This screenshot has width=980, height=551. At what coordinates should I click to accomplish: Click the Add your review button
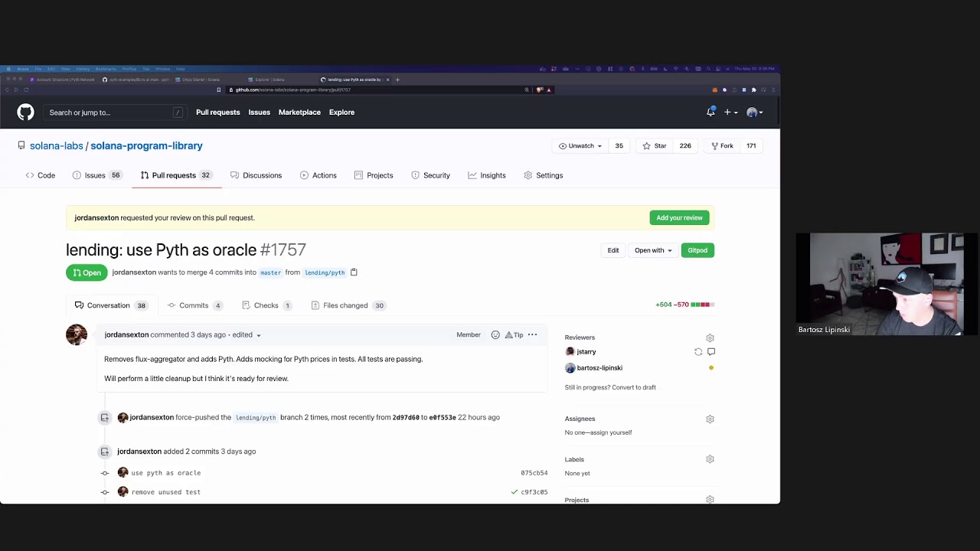tap(679, 218)
